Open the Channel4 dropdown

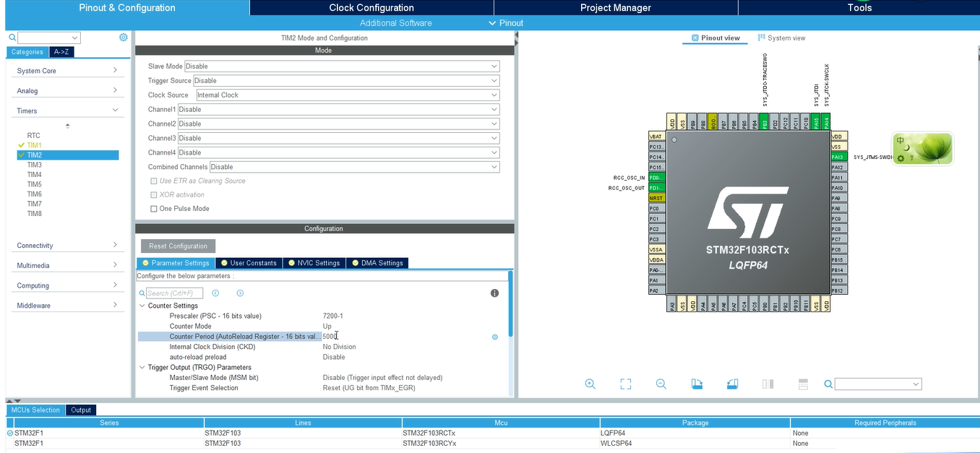point(338,152)
